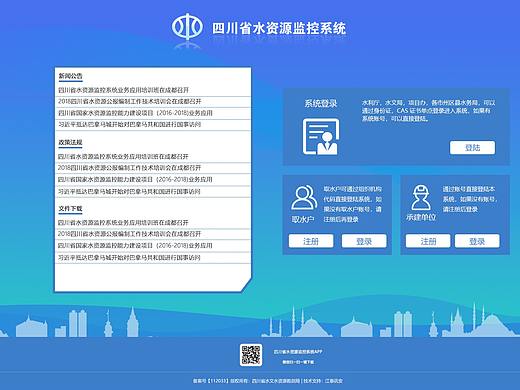Screen dimensions: 520x390
Task: Open 新闻公告 item 2018四川省水资源公报编制工作技术培训会
Action: click(130, 101)
